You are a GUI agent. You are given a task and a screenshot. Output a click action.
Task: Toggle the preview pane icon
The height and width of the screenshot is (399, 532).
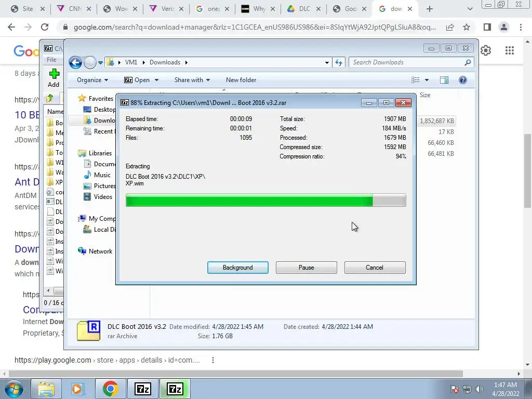(444, 80)
